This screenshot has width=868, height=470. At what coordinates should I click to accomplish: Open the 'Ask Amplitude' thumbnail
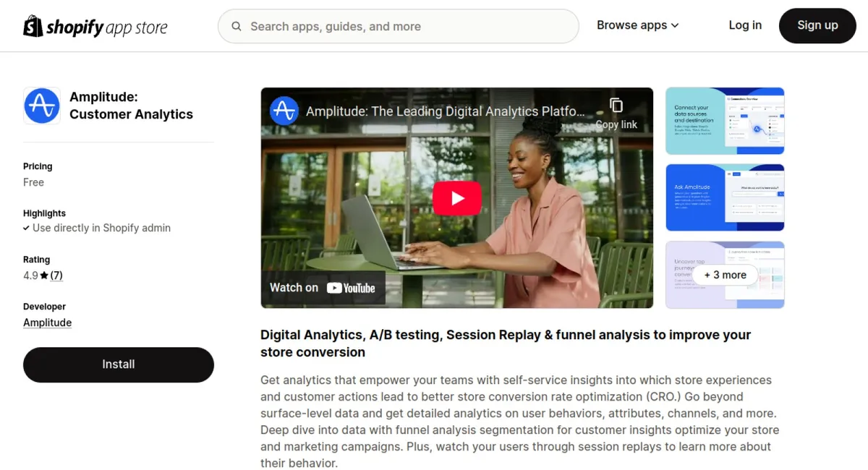click(725, 197)
